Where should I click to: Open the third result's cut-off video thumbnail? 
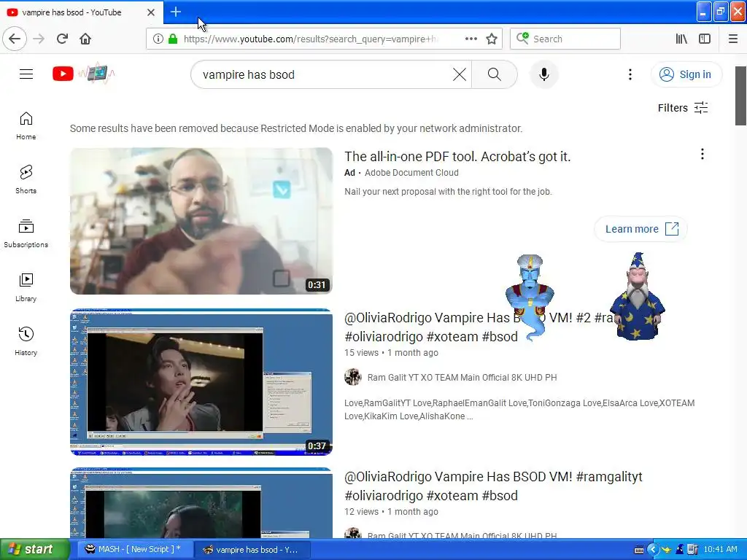click(201, 503)
